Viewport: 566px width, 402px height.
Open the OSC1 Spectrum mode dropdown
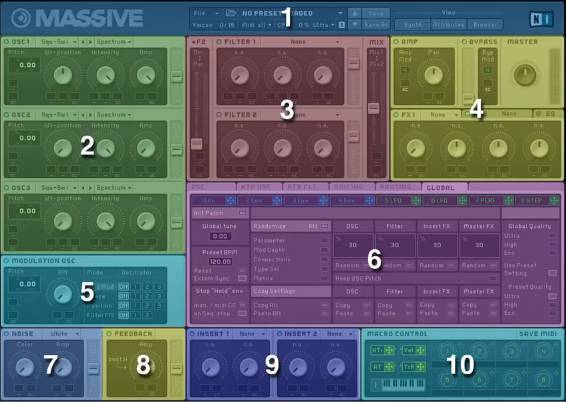(x=113, y=42)
